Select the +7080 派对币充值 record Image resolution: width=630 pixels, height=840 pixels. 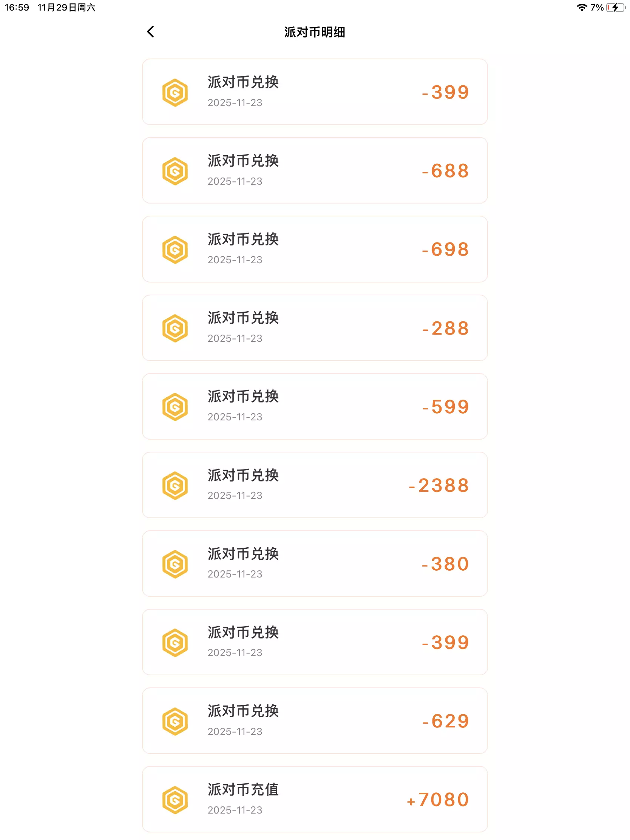click(x=315, y=799)
